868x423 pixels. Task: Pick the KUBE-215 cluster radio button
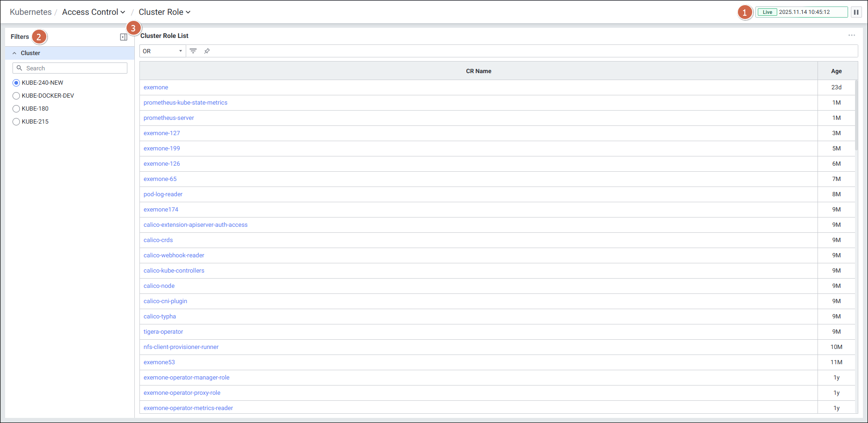click(16, 122)
